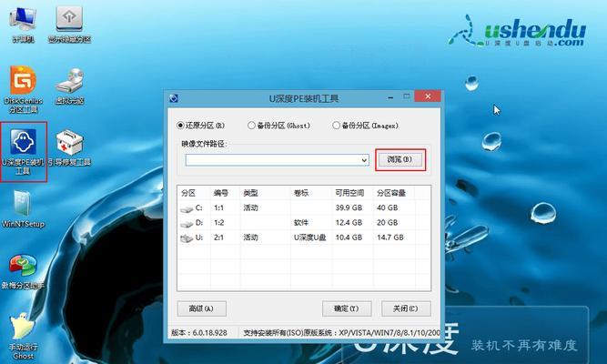Screen dimensions: 607x364
Task: Click the 可用空间 column header
Action: 349,193
